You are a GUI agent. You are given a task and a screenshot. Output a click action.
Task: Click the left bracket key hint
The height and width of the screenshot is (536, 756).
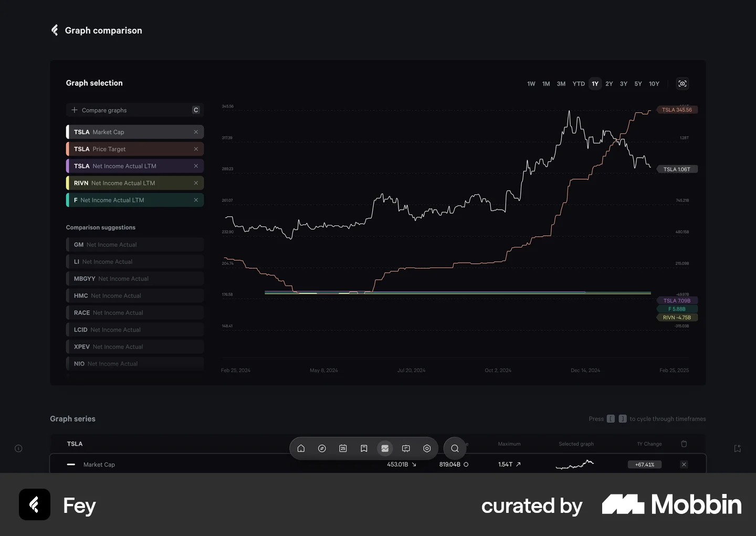(611, 419)
